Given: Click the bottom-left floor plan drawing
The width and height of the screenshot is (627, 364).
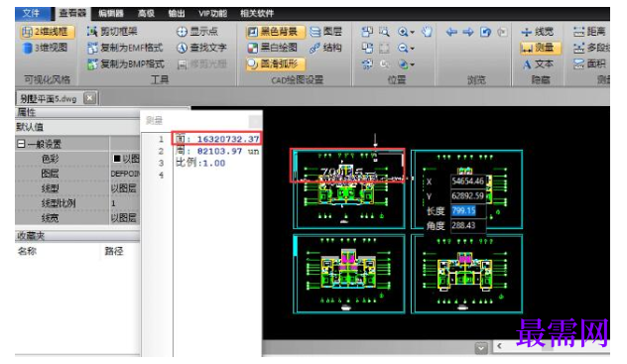Looking at the screenshot, I should (x=348, y=274).
